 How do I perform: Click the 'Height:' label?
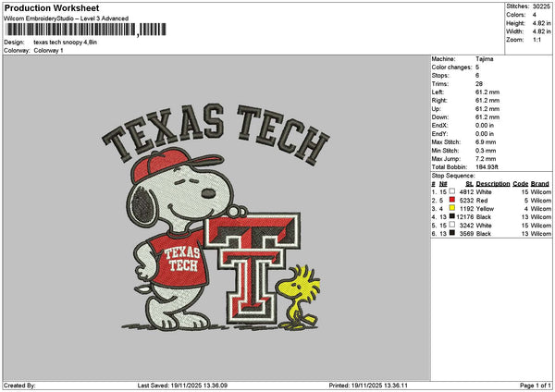pyautogui.click(x=516, y=23)
